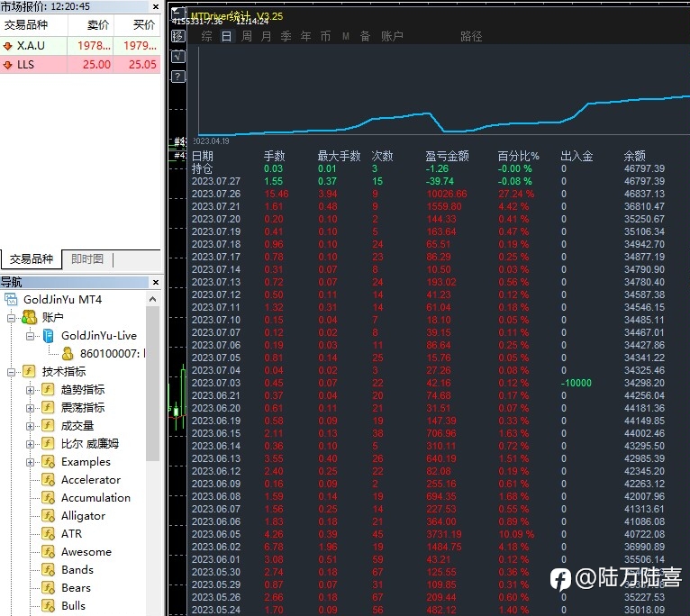Viewport: 690px width, 616px height.
Task: Click the LLS down arrow icon
Action: tap(7, 65)
